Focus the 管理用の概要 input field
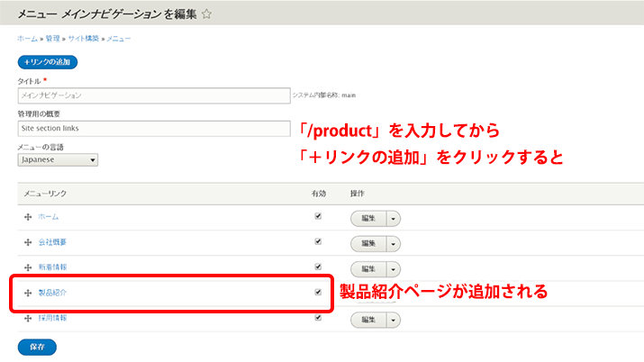 154,129
